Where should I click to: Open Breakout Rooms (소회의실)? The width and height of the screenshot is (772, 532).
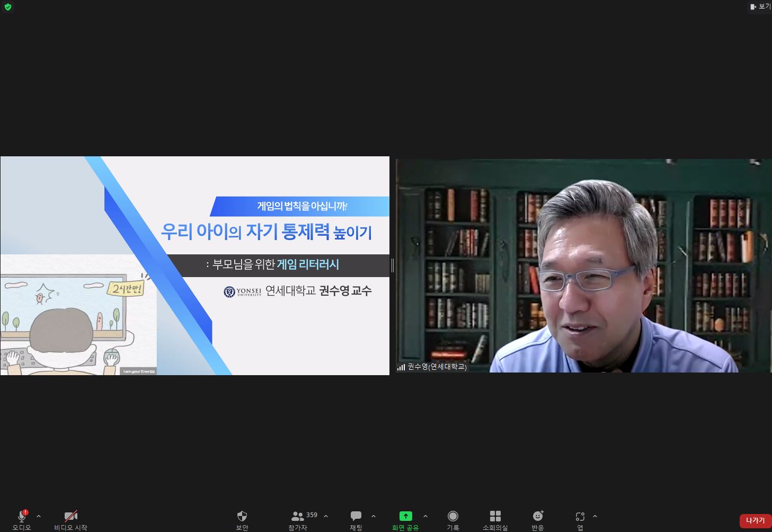495,516
